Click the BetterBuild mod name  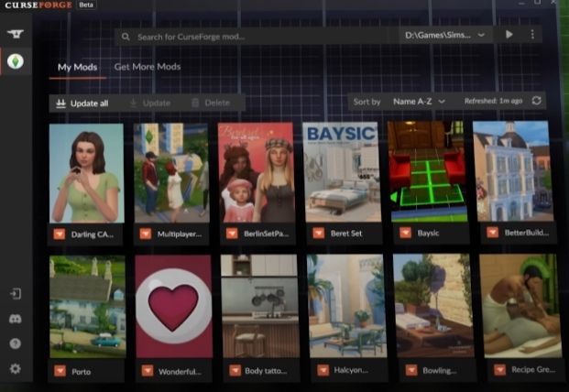coord(527,233)
